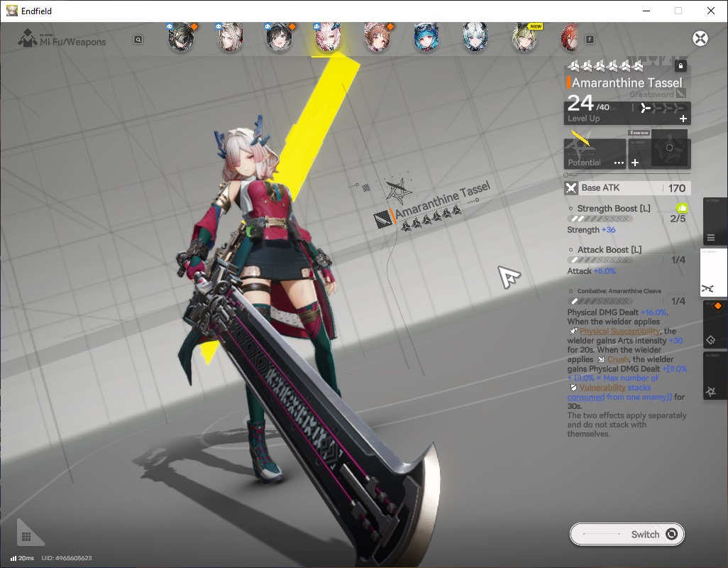Open Potential details via three-dots icon
Screen dimensions: 728x568
(619, 163)
